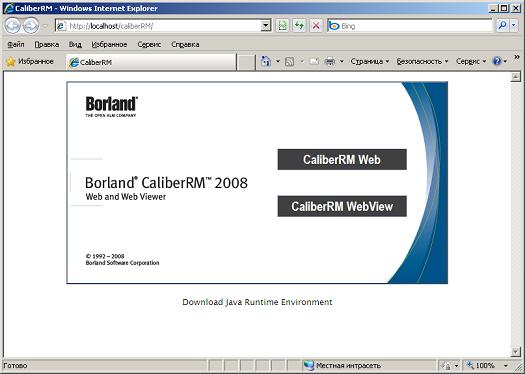Launch CaliberRM Web
The width and height of the screenshot is (525, 374).
tap(342, 159)
